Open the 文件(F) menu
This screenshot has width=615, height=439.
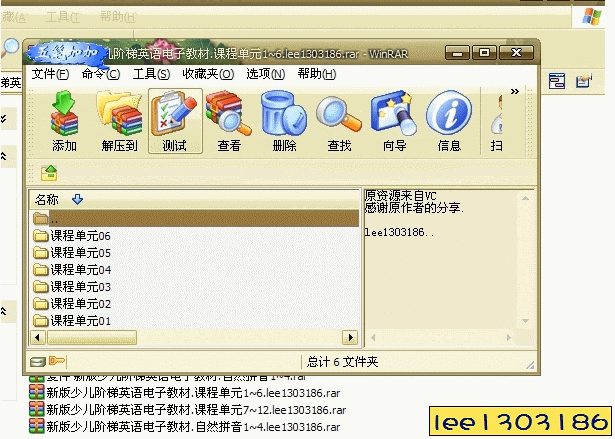(x=50, y=73)
